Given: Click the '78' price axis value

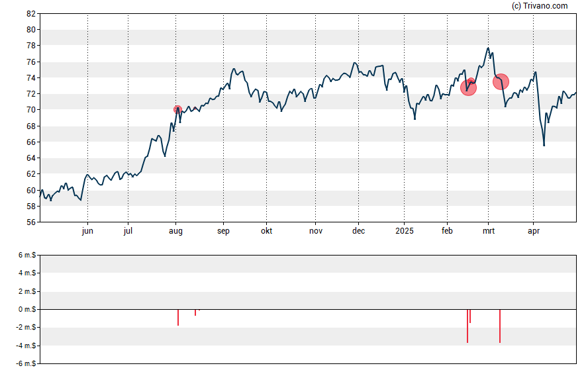Looking at the screenshot, I should click(31, 46).
